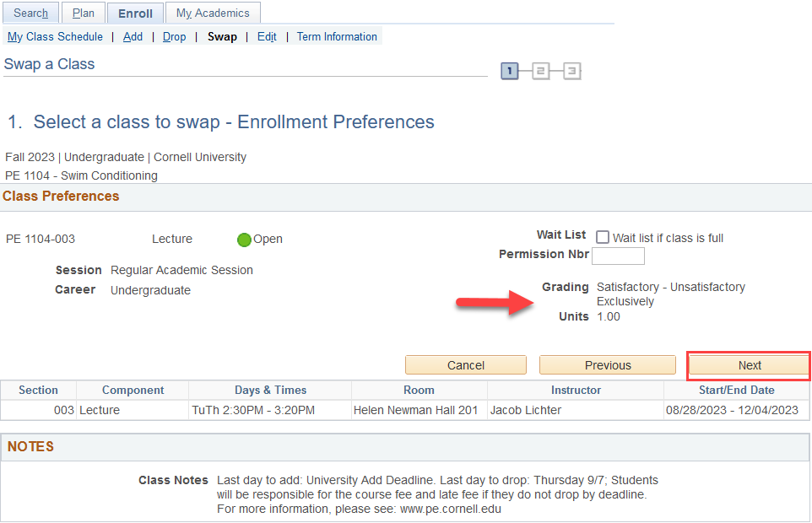The width and height of the screenshot is (812, 523).
Task: Proceed using the Next button
Action: pyautogui.click(x=749, y=365)
